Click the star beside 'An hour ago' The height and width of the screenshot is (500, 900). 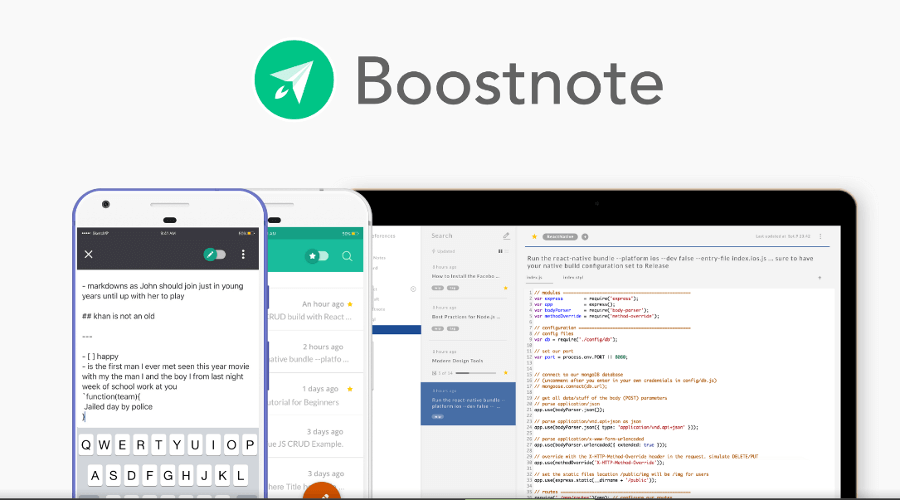tap(350, 304)
